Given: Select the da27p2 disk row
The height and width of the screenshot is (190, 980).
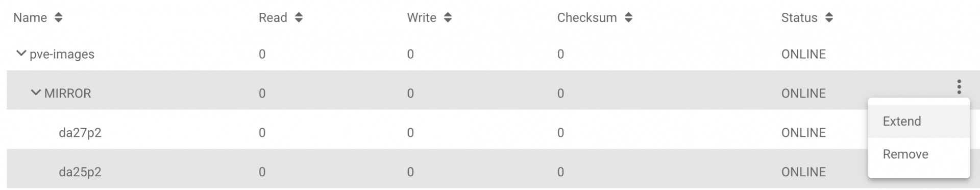Looking at the screenshot, I should click(x=437, y=133).
